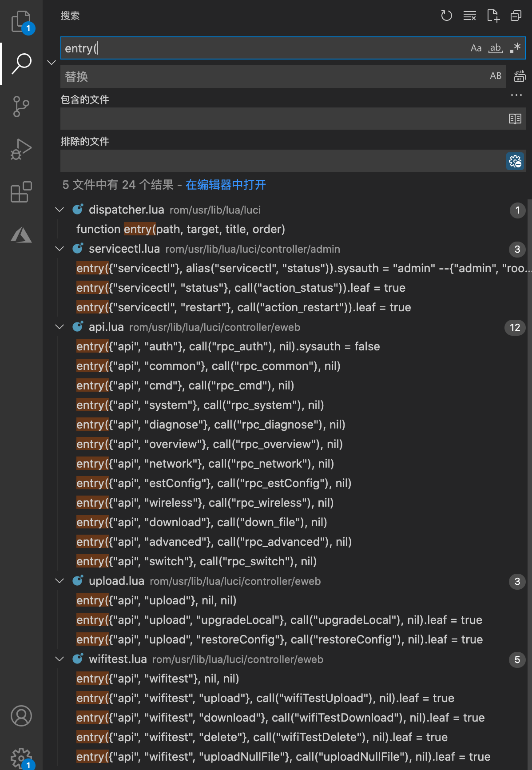Click the 在编辑器中打开 link
532x770 pixels.
(226, 185)
